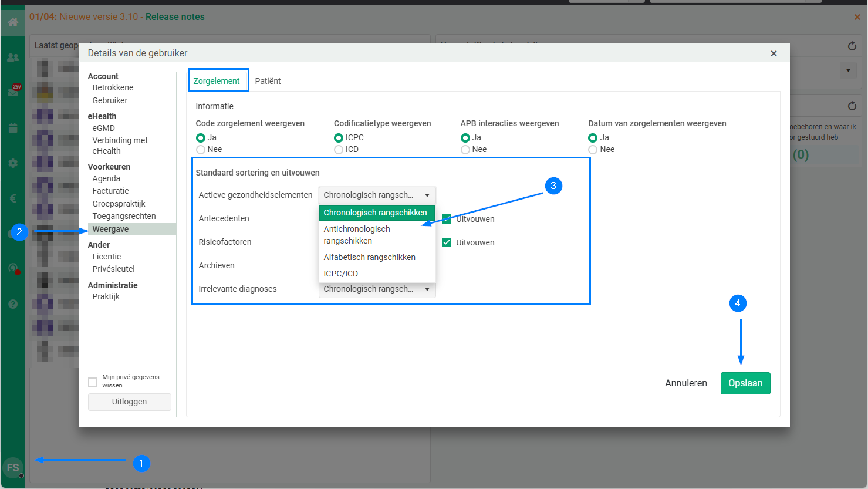Image resolution: width=868 pixels, height=489 pixels.
Task: Open the home icon in sidebar
Action: [13, 22]
